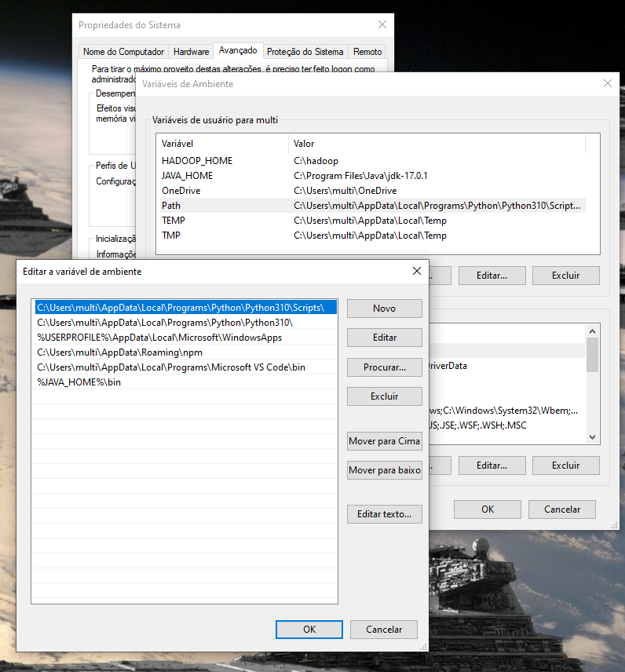The width and height of the screenshot is (625, 672).
Task: Open the Procurar... folder browser
Action: (x=385, y=367)
